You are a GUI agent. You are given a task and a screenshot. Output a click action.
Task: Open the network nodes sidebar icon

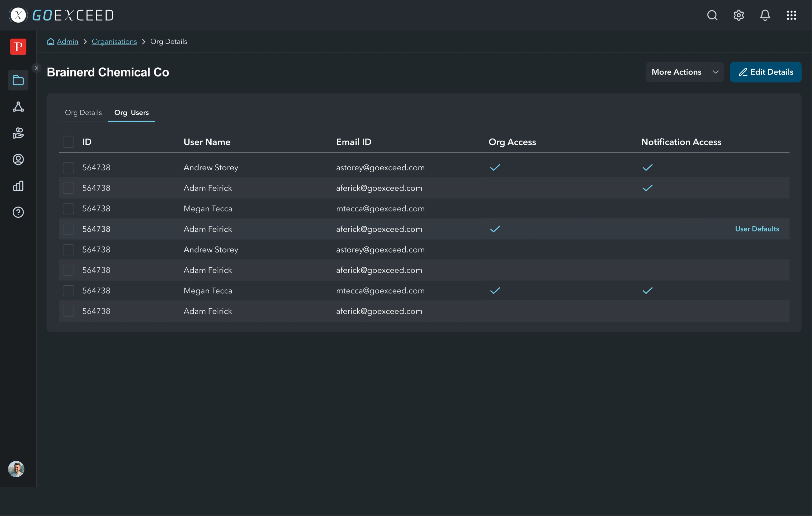[x=18, y=107]
